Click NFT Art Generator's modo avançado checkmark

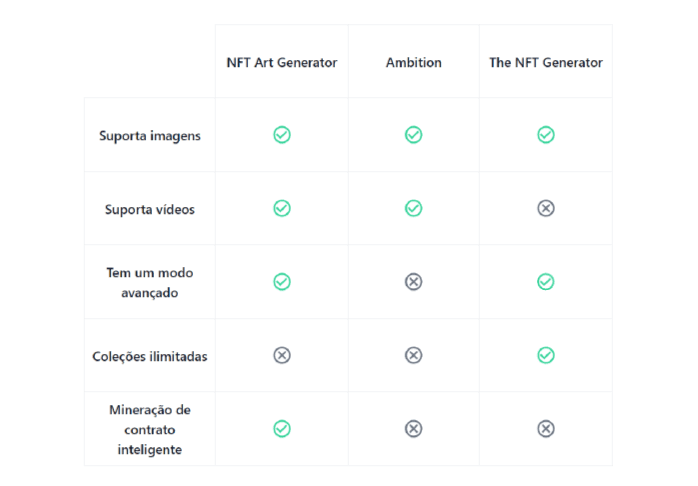point(282,282)
